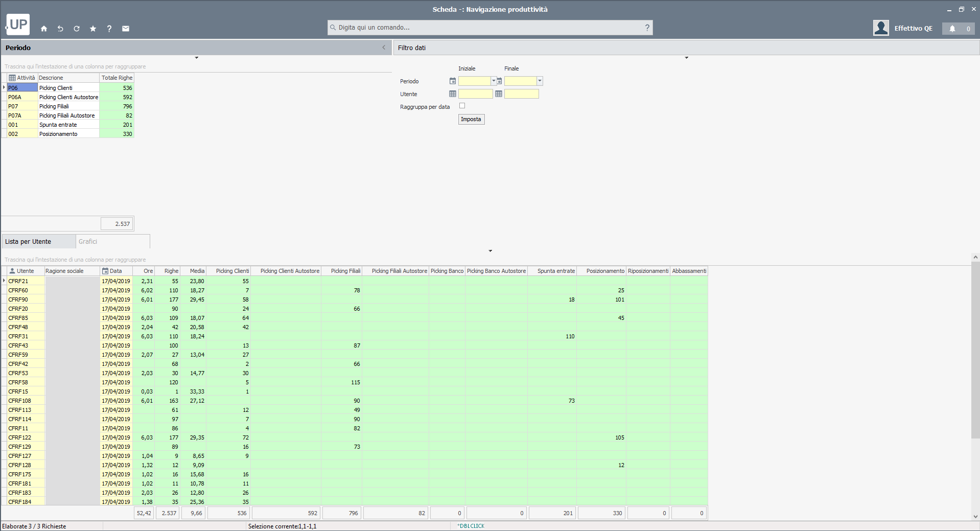Collapse the Periodo panel with the chevron
The width and height of the screenshot is (980, 531).
click(384, 48)
